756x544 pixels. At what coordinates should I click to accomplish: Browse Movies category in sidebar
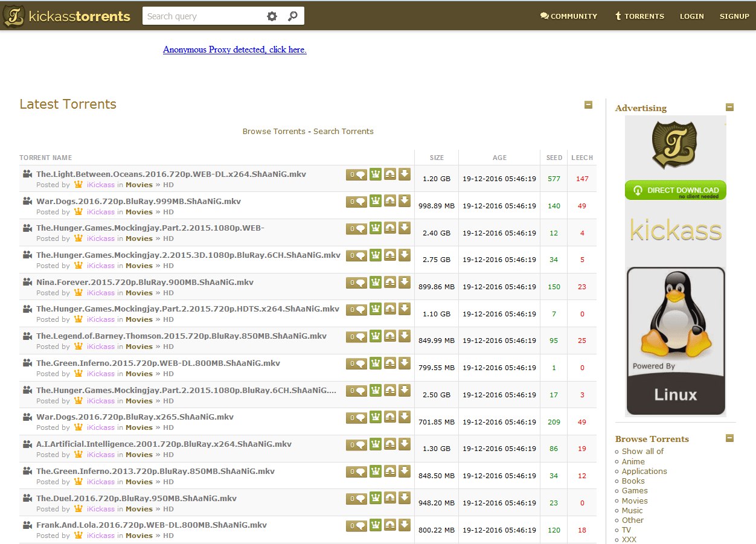pos(635,501)
